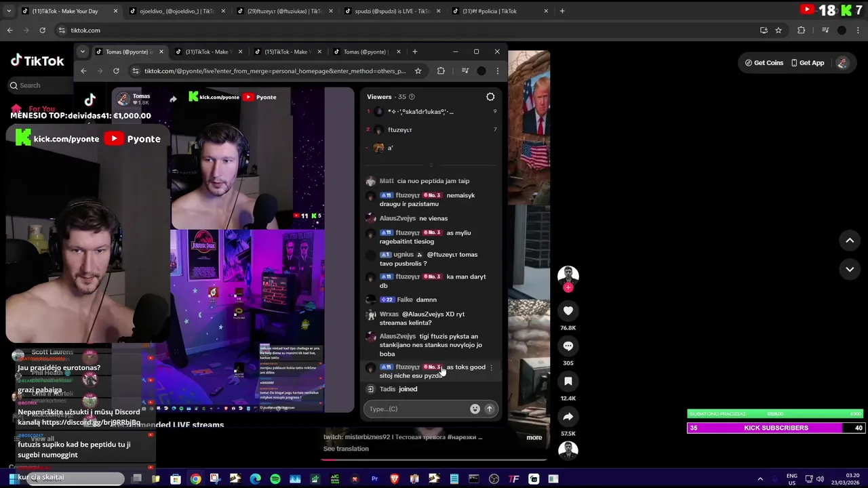Click the share arrow next to Tomas streamer name

click(x=173, y=99)
